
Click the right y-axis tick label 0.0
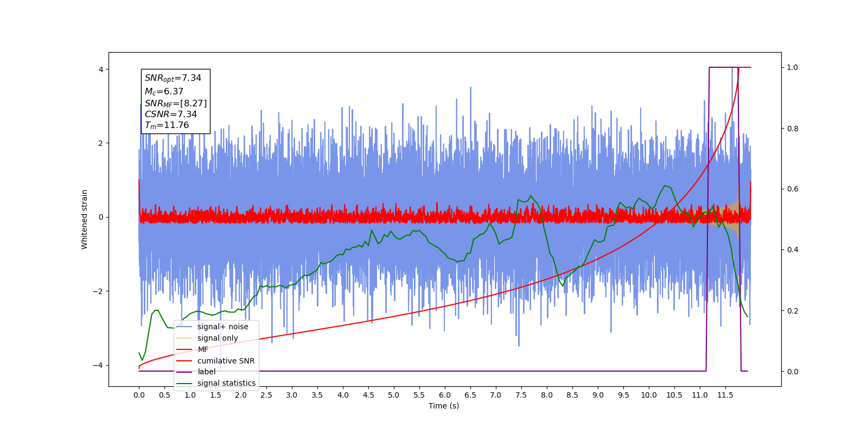(793, 372)
